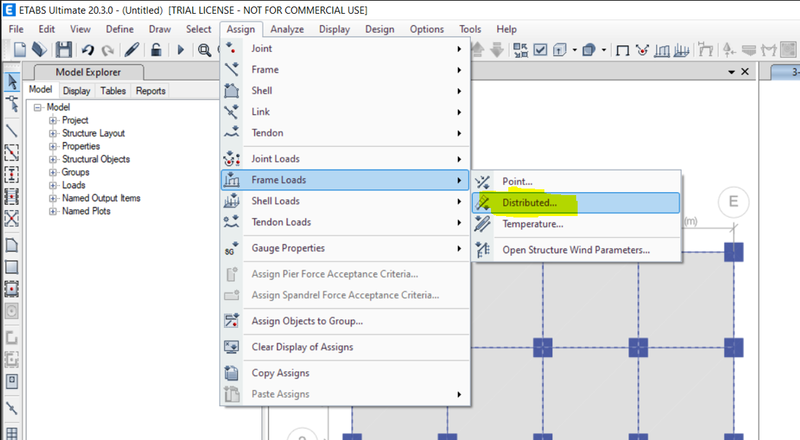This screenshot has height=440, width=800.
Task: Click the display joint reactions icon
Action: tap(642, 50)
